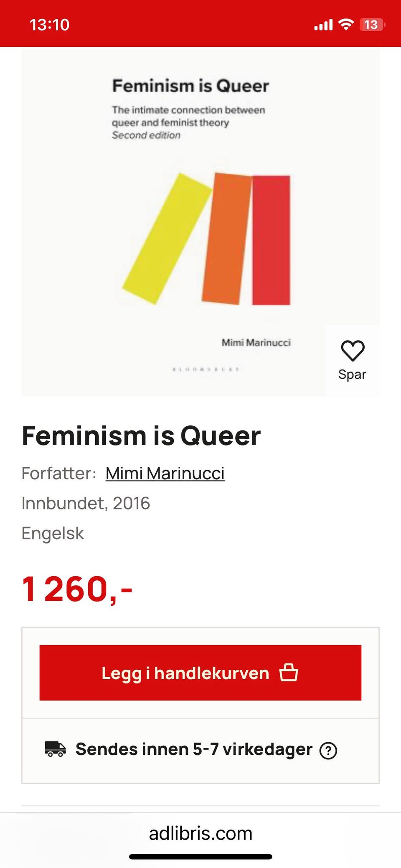Tap the home indicator bar
401x868 pixels.
pos(200,857)
